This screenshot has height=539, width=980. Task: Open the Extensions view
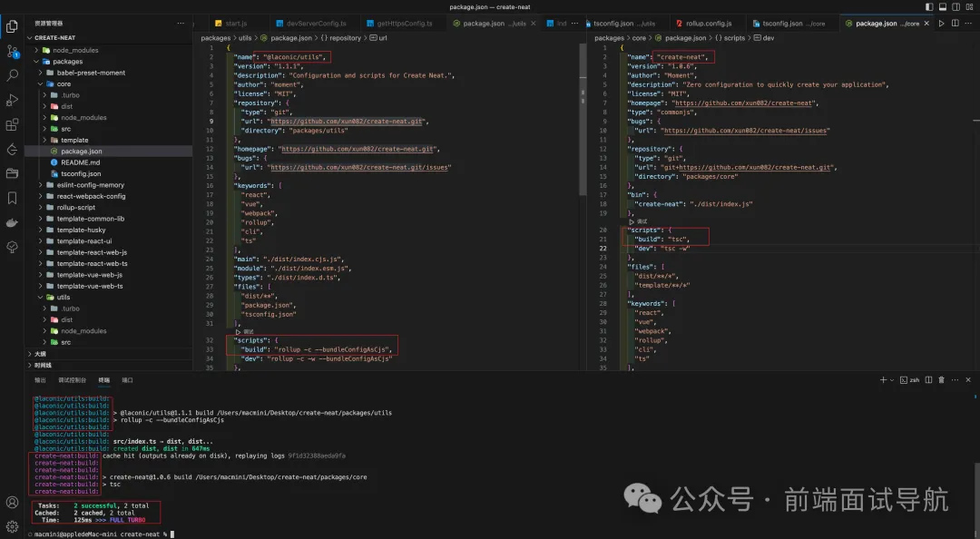coord(12,124)
